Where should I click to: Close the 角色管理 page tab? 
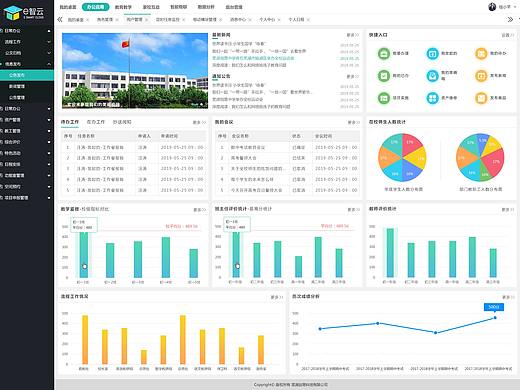click(x=117, y=20)
